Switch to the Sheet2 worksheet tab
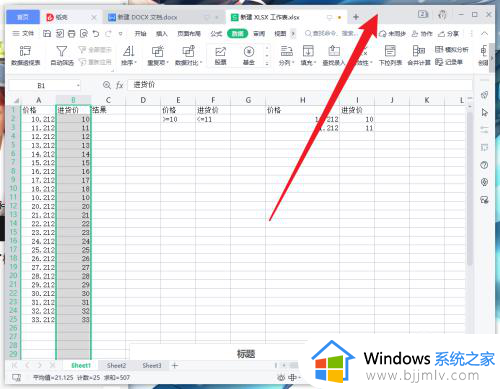 tap(116, 366)
